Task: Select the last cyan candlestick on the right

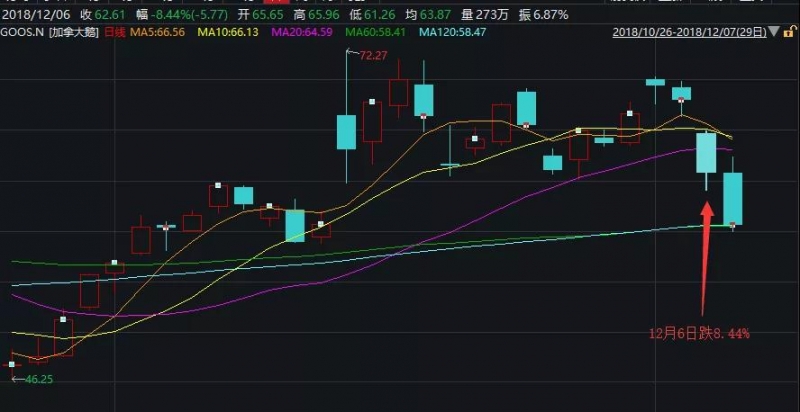Action: pos(733,198)
